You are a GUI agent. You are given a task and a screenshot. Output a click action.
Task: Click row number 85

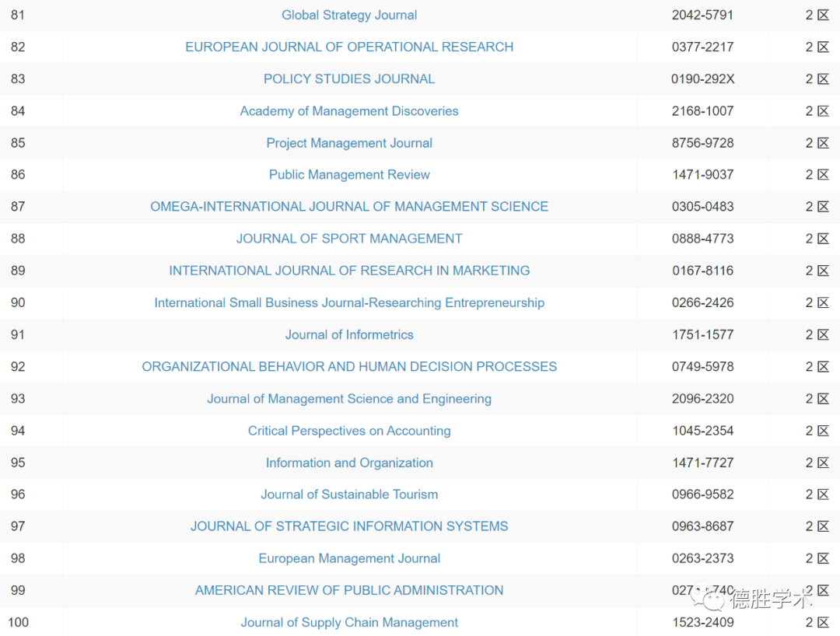18,143
